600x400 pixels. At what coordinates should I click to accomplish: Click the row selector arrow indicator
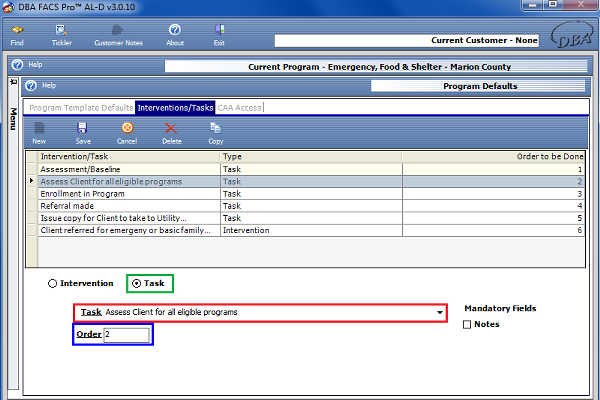point(32,181)
